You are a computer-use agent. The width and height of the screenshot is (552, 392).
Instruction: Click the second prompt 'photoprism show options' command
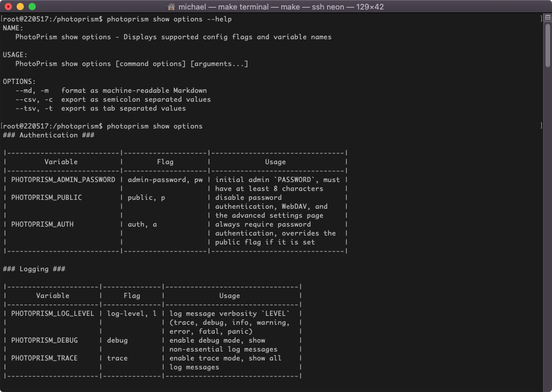(155, 126)
